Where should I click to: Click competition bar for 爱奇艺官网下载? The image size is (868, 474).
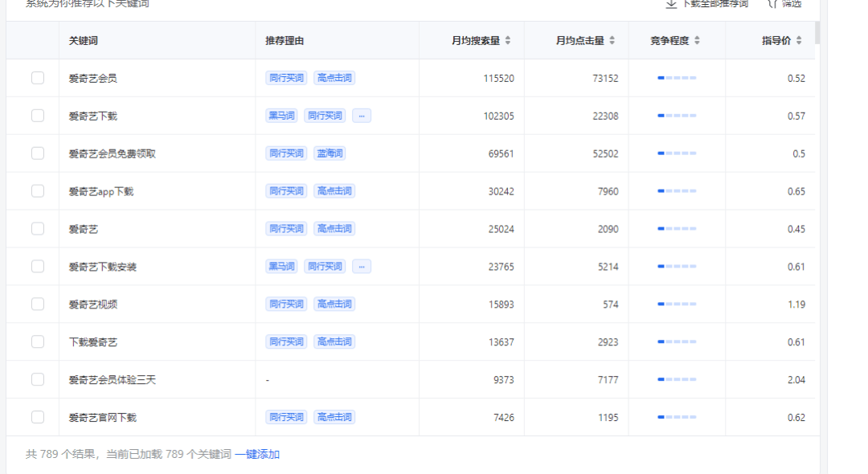pos(677,417)
